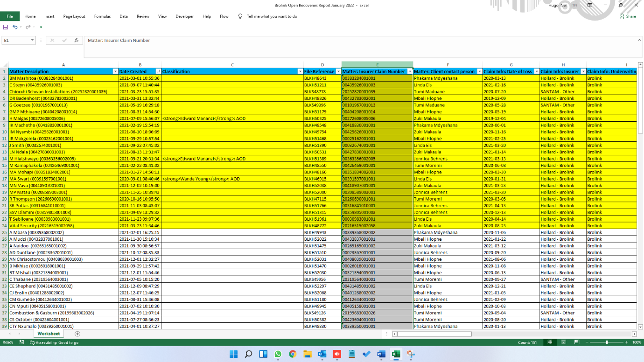The image size is (644, 362).
Task: Click the Tell me what you want to do box
Action: click(x=272, y=16)
